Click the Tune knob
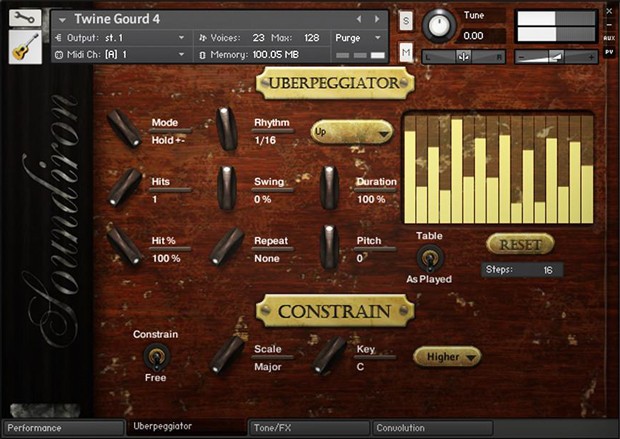This screenshot has width=620, height=439. click(439, 25)
